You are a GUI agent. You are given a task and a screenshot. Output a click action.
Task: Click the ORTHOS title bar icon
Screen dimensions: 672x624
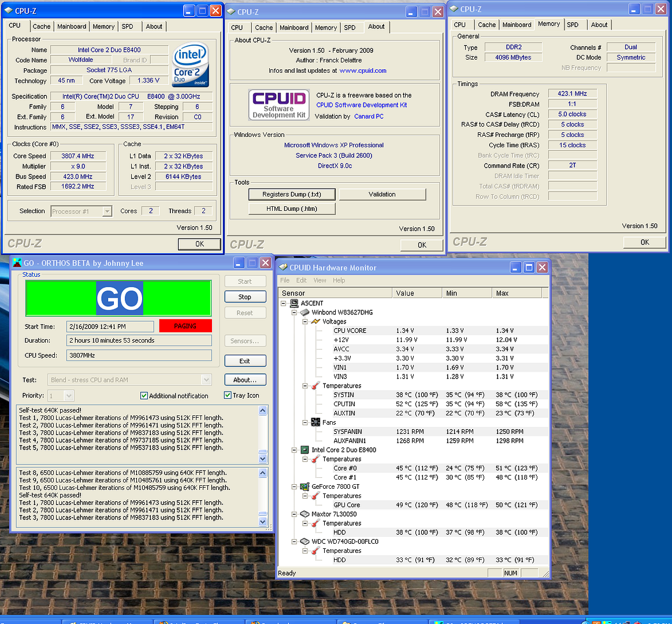point(17,263)
